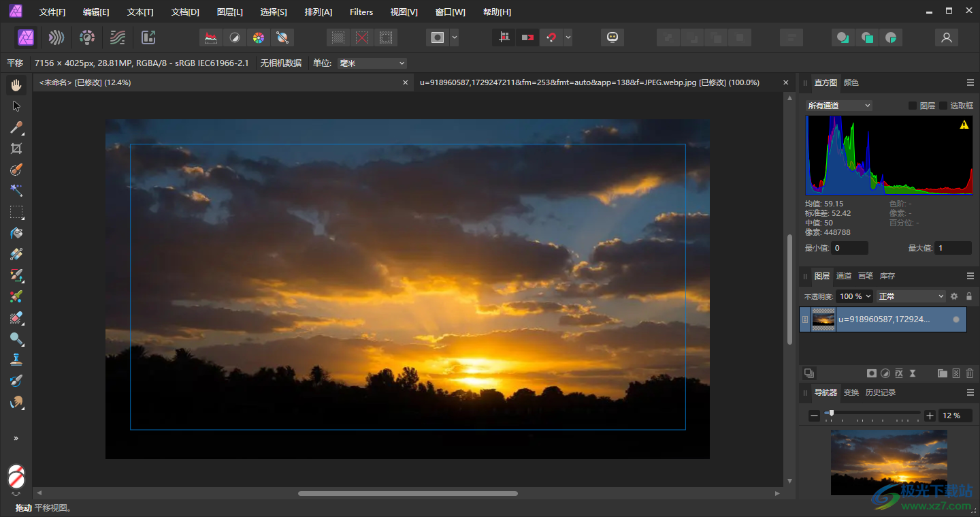Screen dimensions: 980x517
Task: Select the rectangular marquee selection tool
Action: tap(16, 212)
